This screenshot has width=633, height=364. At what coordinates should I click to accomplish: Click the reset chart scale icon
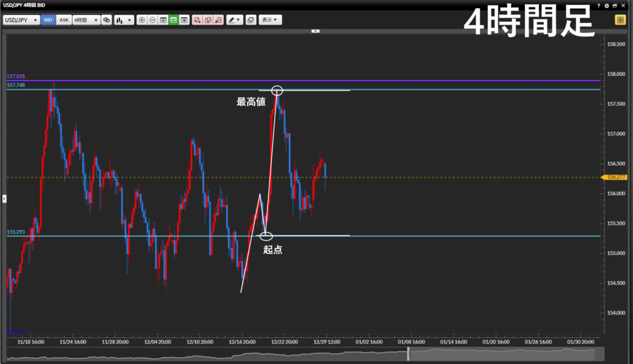click(163, 20)
